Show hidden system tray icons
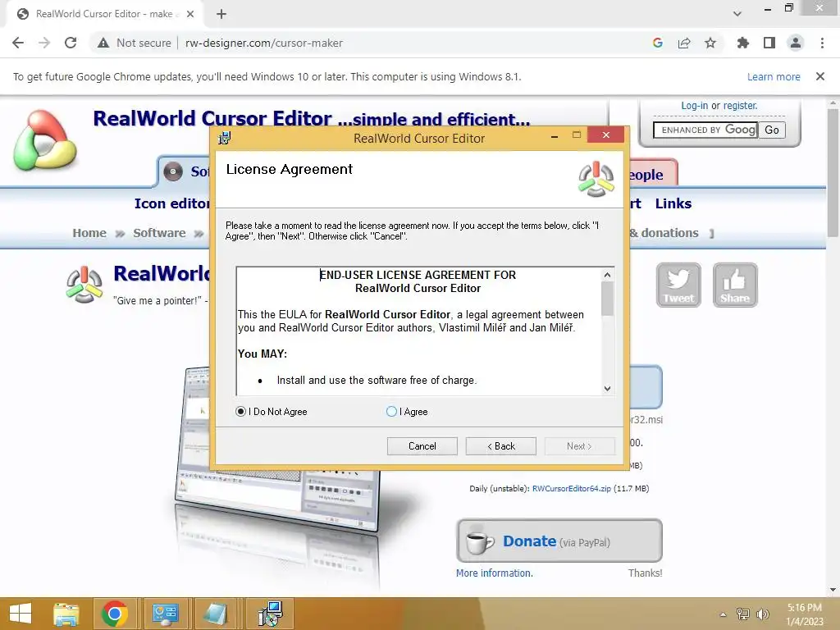Viewport: 840px width, 630px height. 724,614
